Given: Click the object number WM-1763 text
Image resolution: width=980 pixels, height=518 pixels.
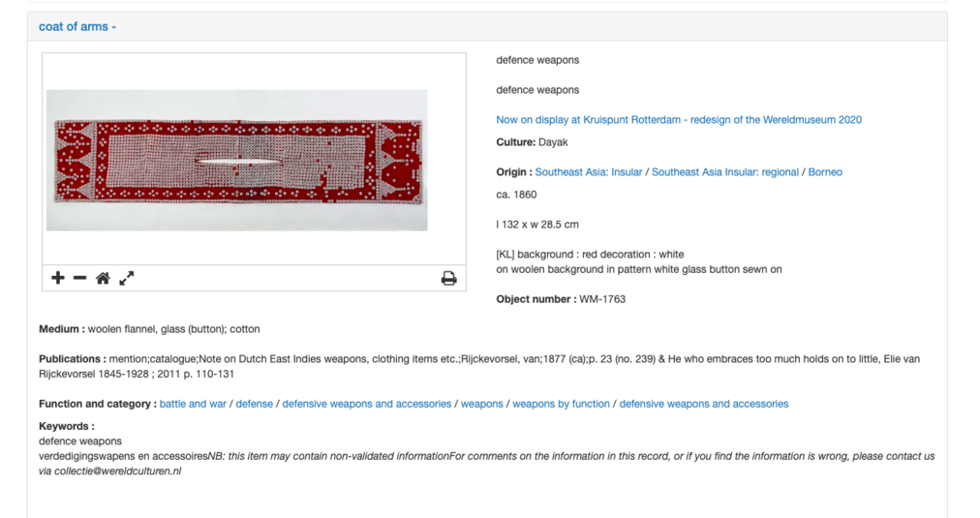Looking at the screenshot, I should 601,299.
